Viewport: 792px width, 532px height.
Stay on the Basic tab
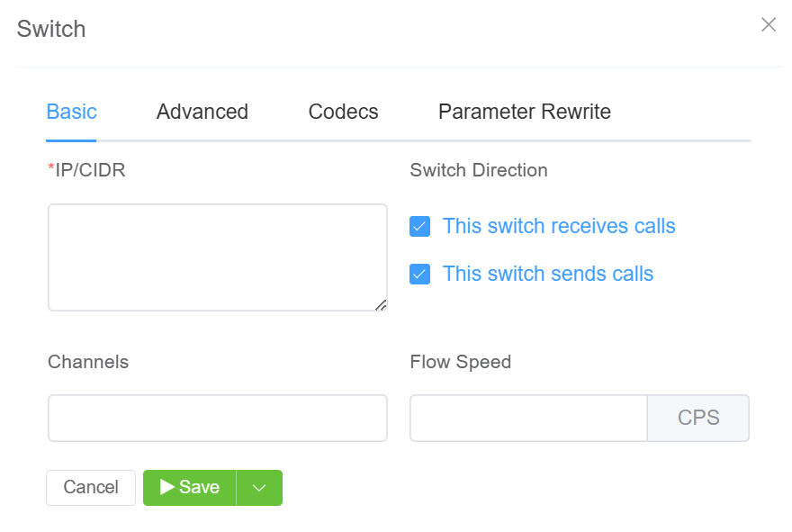pos(71,112)
